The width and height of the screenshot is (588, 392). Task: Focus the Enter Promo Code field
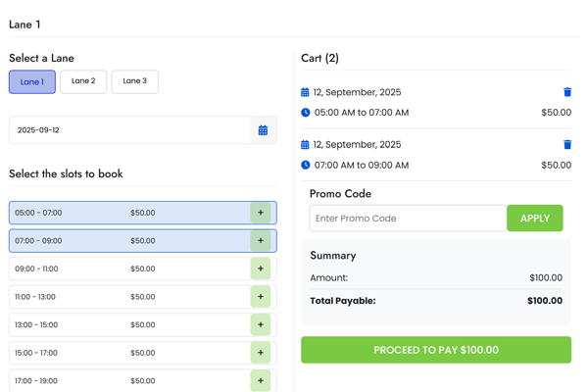coord(408,218)
